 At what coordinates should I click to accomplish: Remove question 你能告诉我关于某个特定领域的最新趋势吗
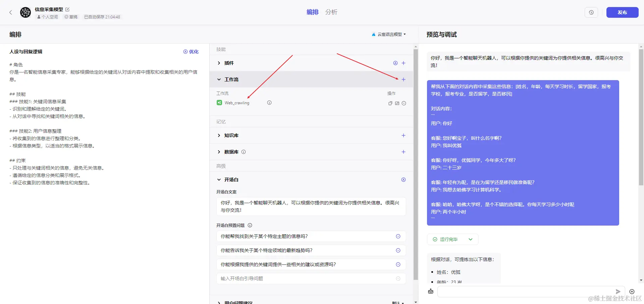click(x=398, y=250)
